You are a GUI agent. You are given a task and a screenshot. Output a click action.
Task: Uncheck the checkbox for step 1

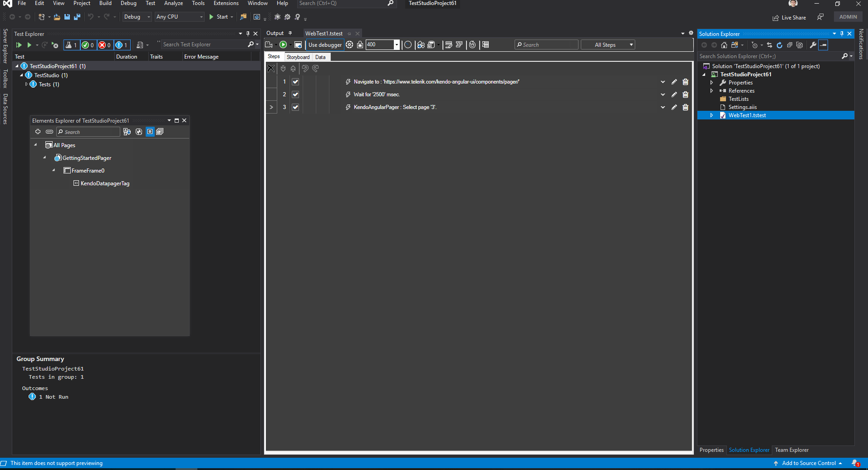pyautogui.click(x=295, y=82)
